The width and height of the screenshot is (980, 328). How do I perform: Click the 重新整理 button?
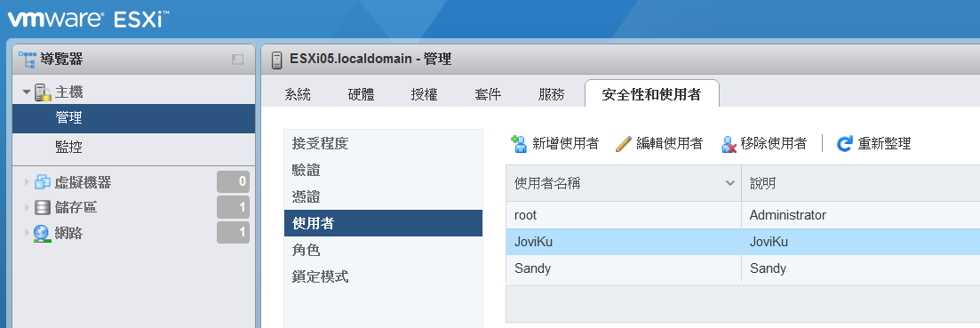pos(873,144)
